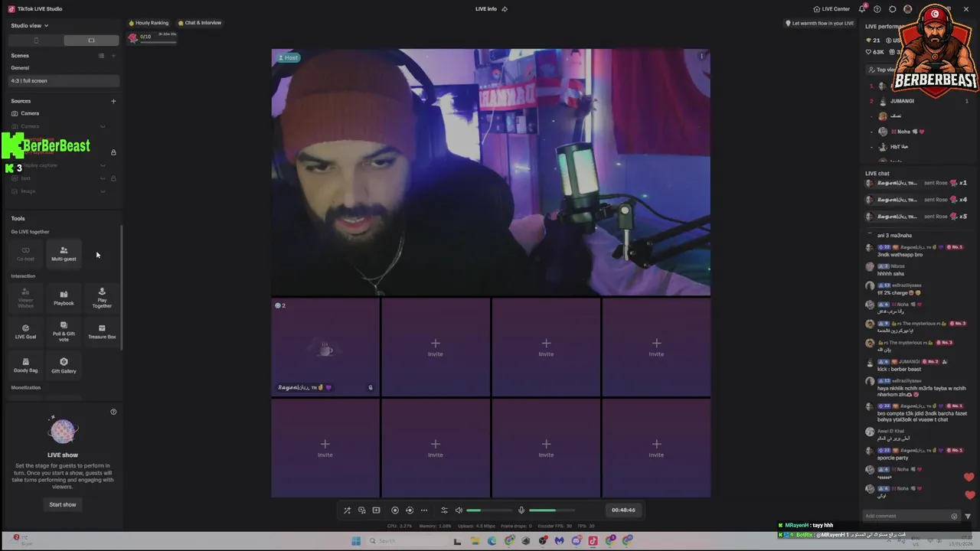Switch to the Chat & Interview tab

(x=199, y=23)
